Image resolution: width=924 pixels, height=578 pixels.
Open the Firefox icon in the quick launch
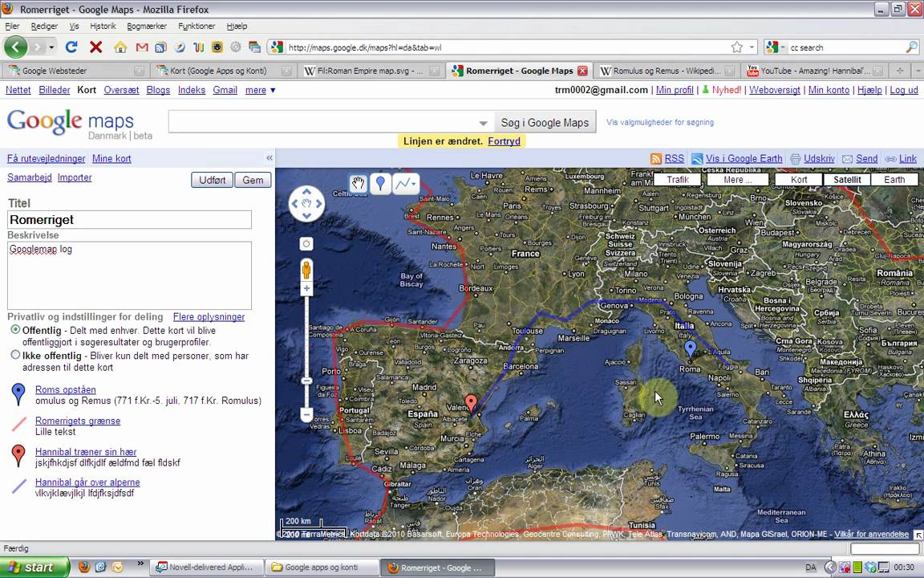point(84,568)
